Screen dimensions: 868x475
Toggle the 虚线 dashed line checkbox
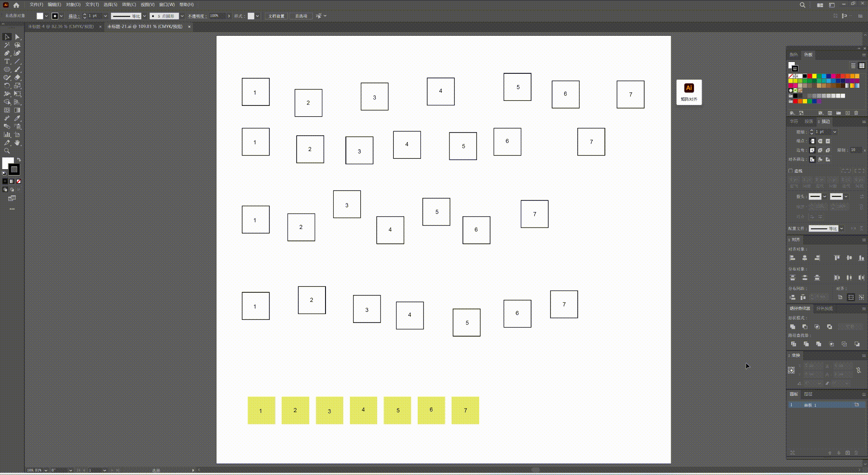click(x=791, y=171)
